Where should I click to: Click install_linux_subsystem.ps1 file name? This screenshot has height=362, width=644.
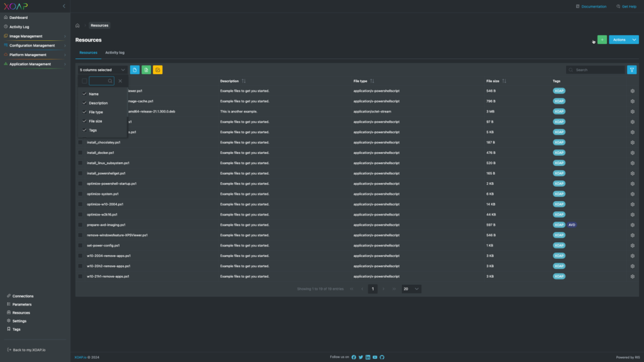108,163
